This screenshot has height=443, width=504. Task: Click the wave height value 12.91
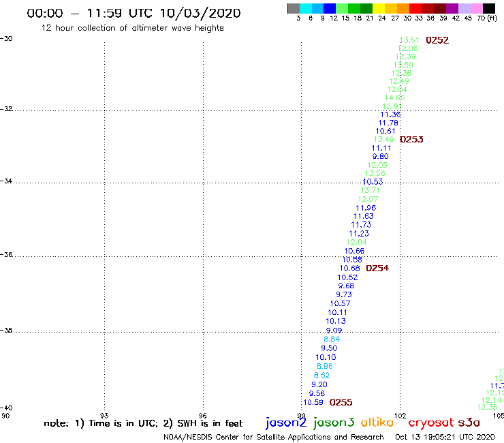point(392,106)
